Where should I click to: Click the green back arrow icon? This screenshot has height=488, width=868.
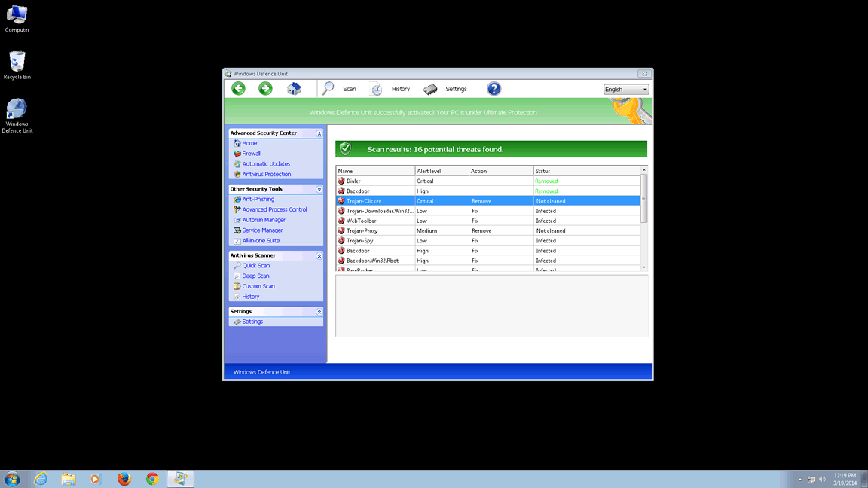(238, 89)
